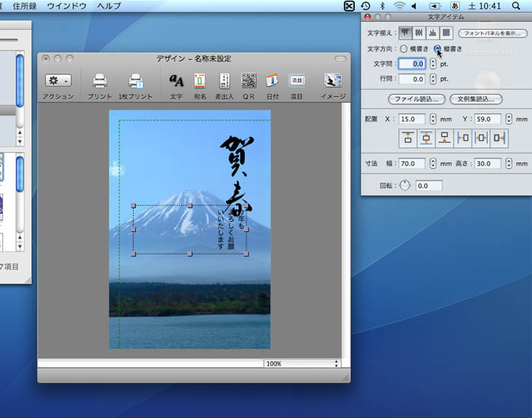Click the プリント printer icon
Screen dimensions: 532x418
100,81
